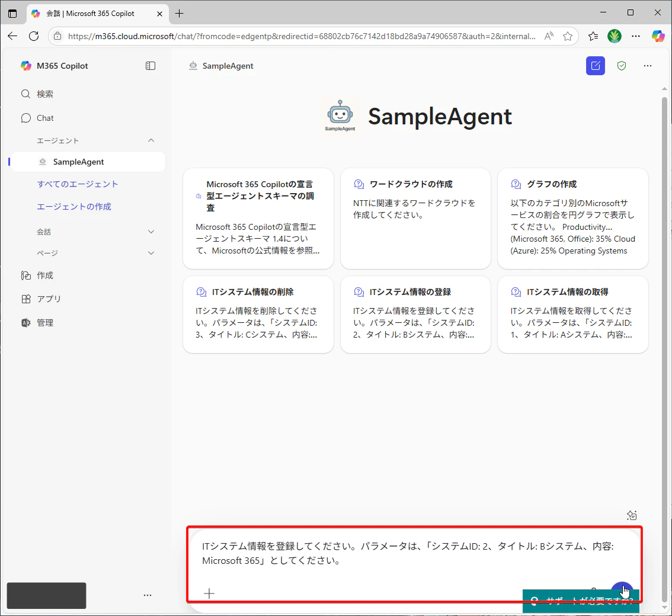Screen dimensions: 672x616
Task: Open the favorites list icon
Action: click(x=593, y=36)
